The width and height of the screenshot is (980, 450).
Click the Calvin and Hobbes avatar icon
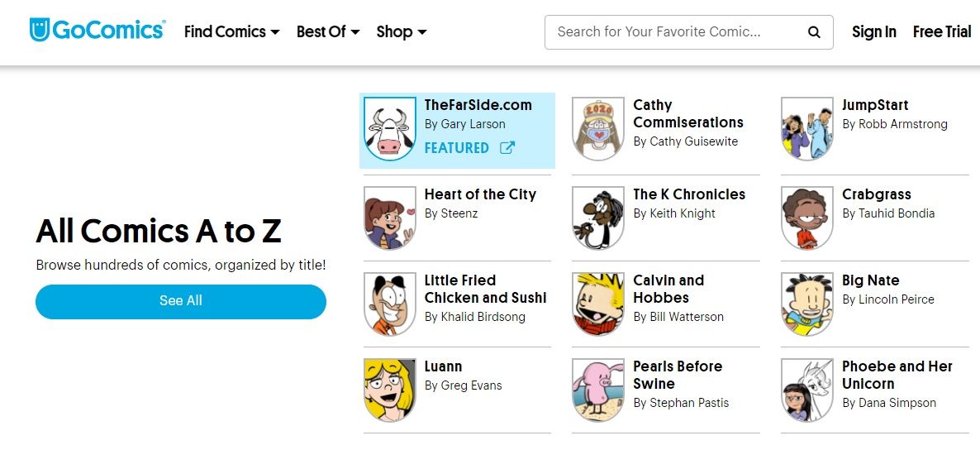coord(598,303)
